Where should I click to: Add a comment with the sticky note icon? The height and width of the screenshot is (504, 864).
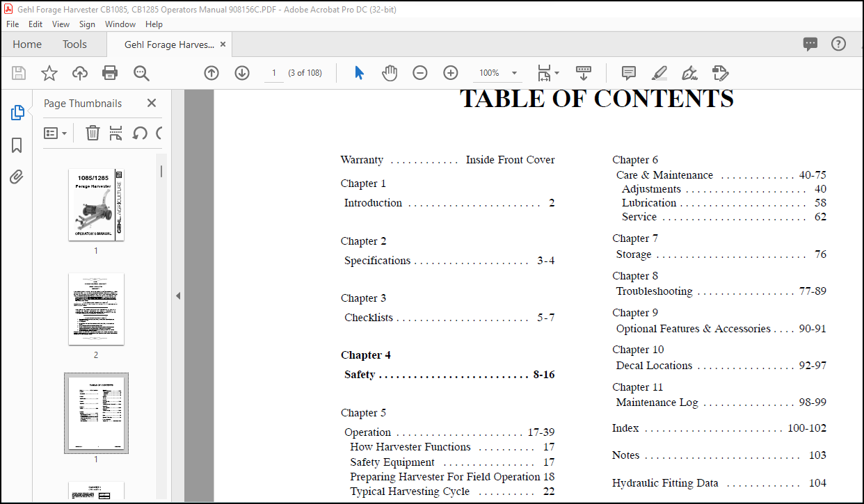pyautogui.click(x=629, y=73)
